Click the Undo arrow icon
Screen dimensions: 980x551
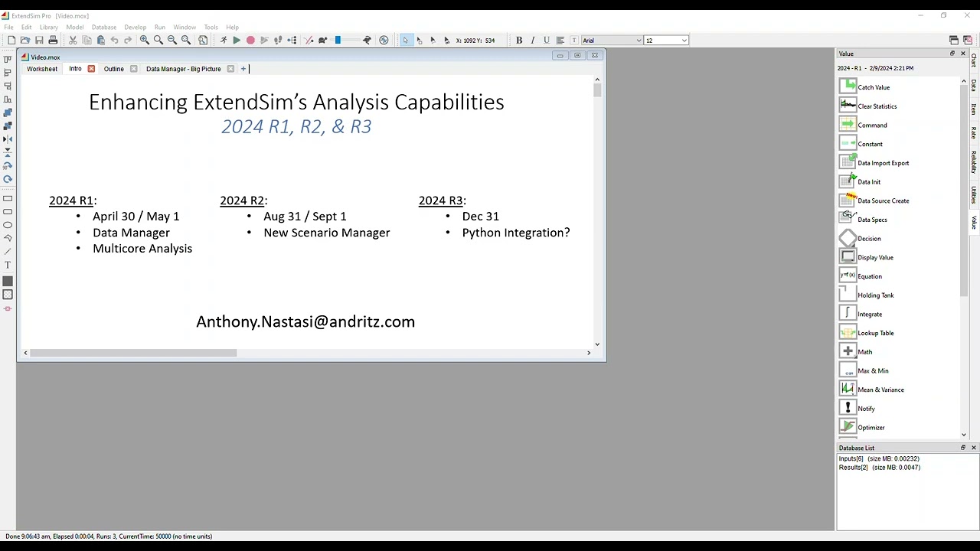tap(114, 40)
